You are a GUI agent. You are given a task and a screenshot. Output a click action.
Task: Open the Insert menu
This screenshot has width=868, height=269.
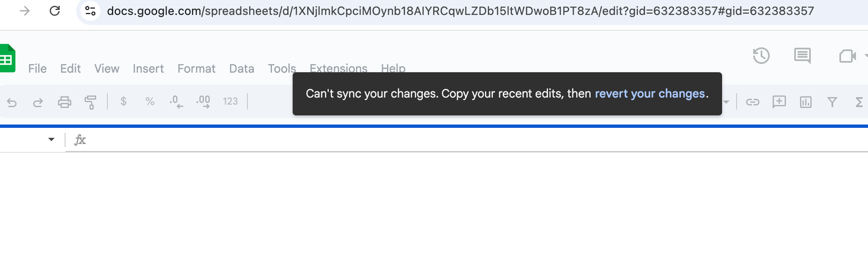pos(148,68)
